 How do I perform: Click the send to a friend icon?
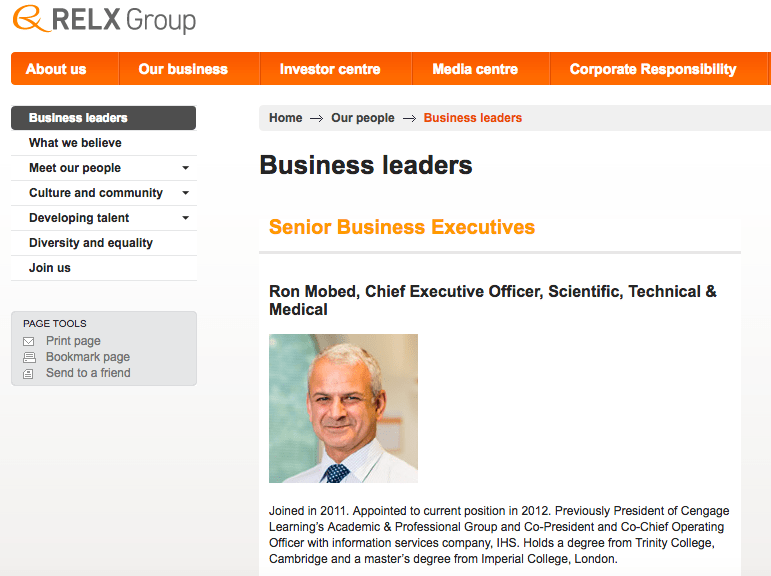click(28, 373)
